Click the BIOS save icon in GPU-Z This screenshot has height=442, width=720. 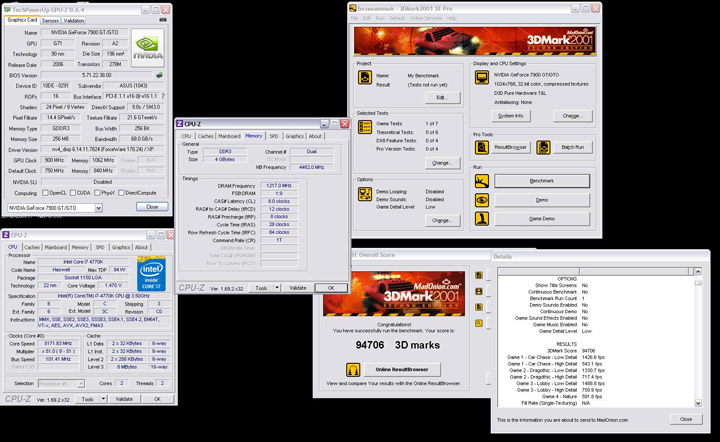click(x=159, y=75)
